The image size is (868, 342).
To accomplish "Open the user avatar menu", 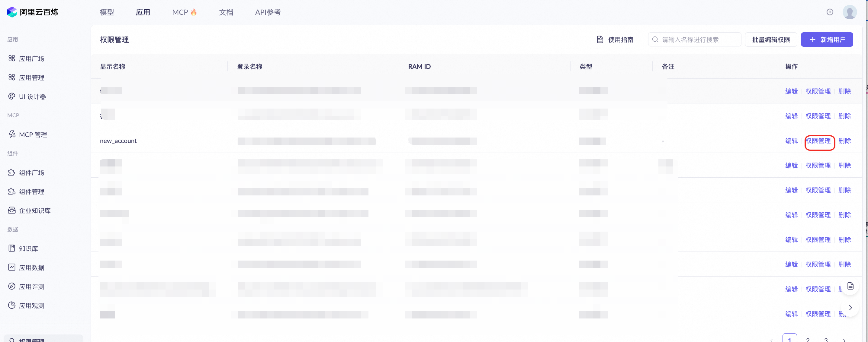I will [850, 12].
